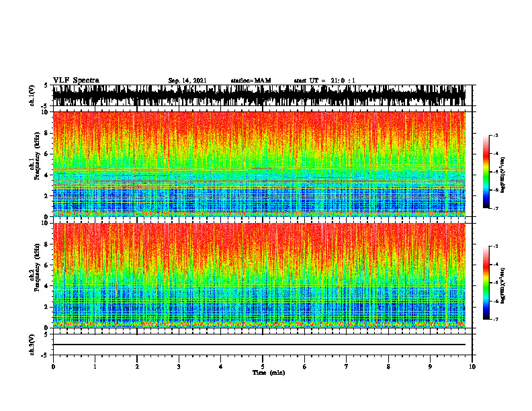
Task: Click time axis tick label "2"
Action: pos(137,367)
